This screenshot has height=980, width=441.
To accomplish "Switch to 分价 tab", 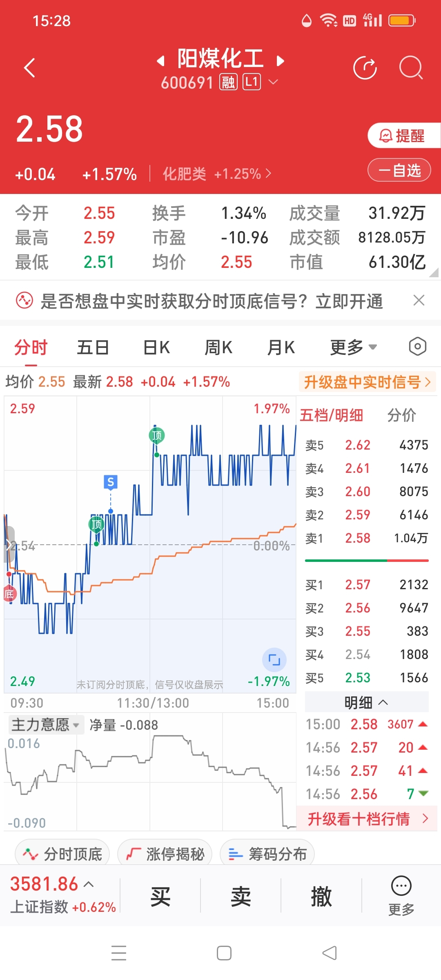I will [402, 415].
